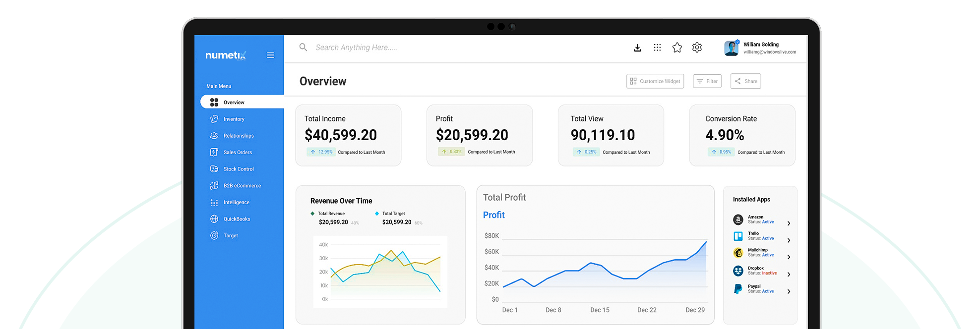Click the Dec 29 peak on profit chart
The width and height of the screenshot is (980, 329).
(x=706, y=242)
